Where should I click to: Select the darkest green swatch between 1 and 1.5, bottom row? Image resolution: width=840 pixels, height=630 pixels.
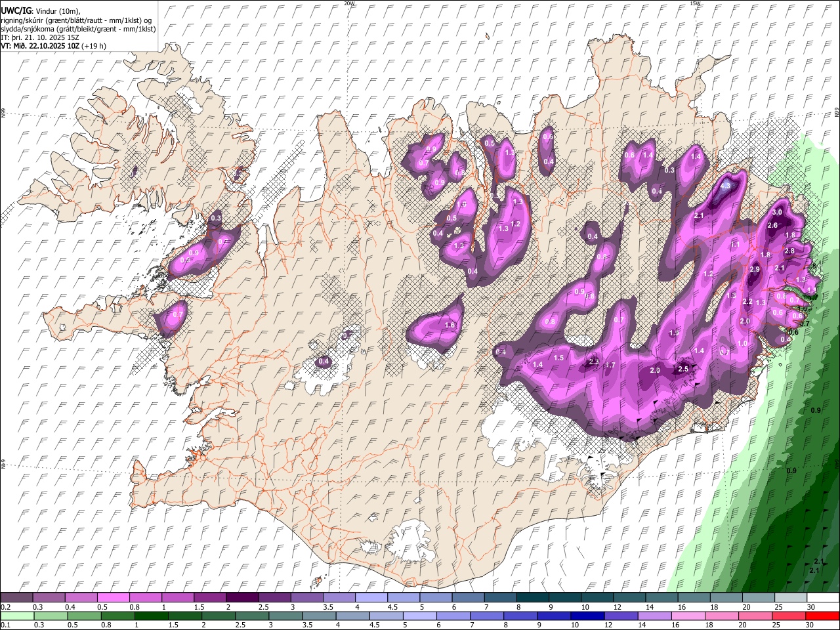[152, 616]
